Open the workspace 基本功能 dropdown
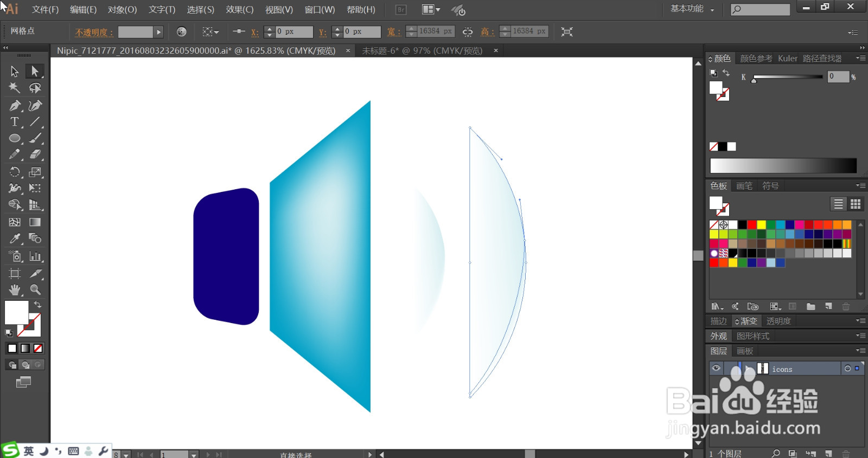The height and width of the screenshot is (458, 868). (x=692, y=9)
